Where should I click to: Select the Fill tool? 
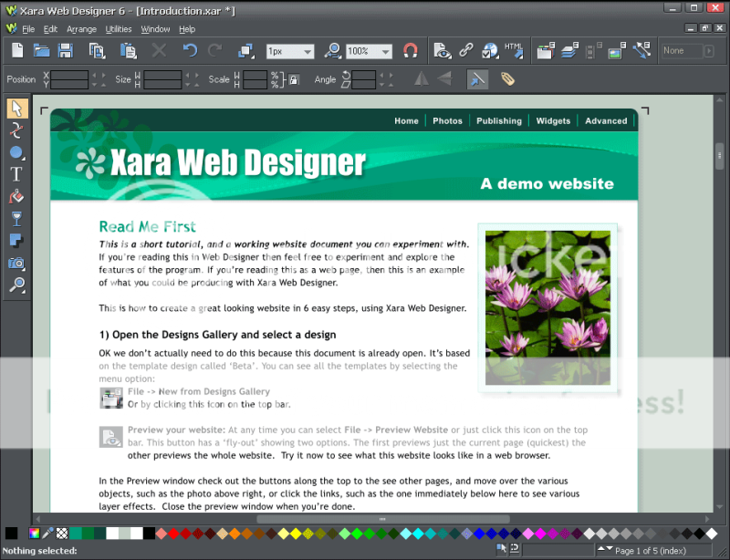click(x=16, y=196)
